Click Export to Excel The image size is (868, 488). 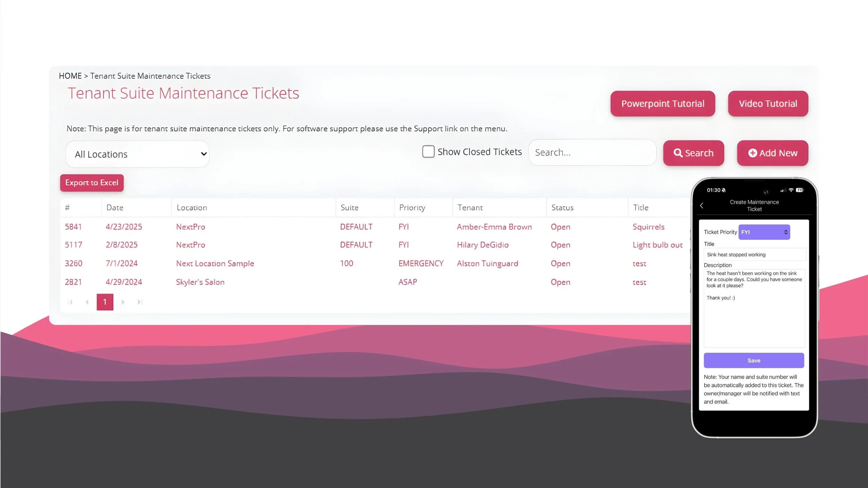pos(92,183)
